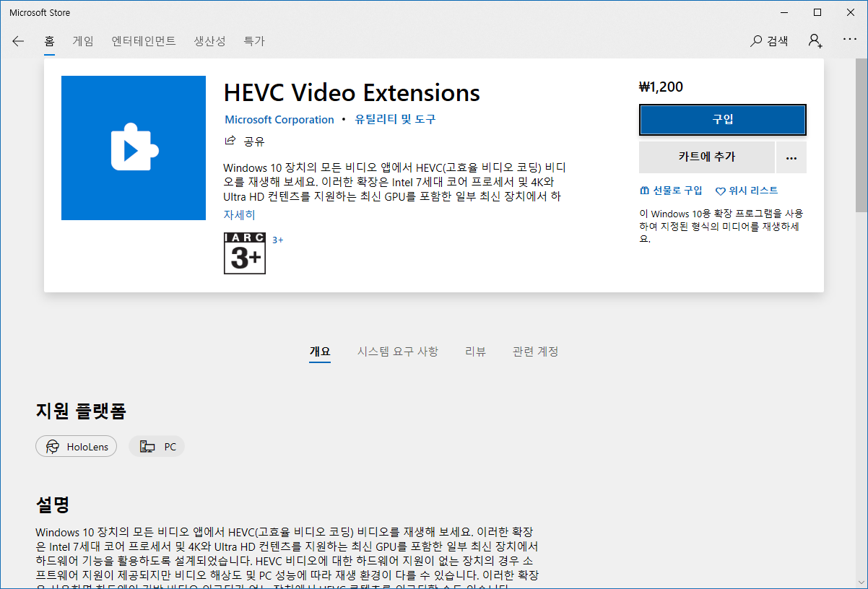
Task: Switch to the 게임 tab
Action: click(x=83, y=41)
